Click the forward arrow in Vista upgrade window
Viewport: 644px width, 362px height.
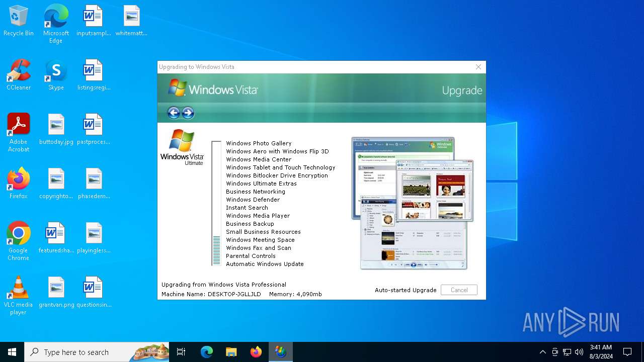188,113
